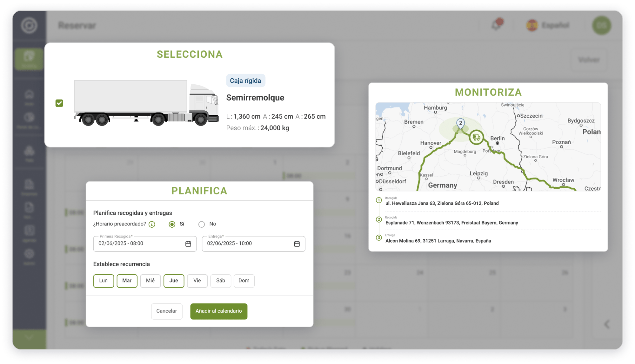This screenshot has width=635, height=364.
Task: Select the Sí radio button
Action: [x=172, y=224]
